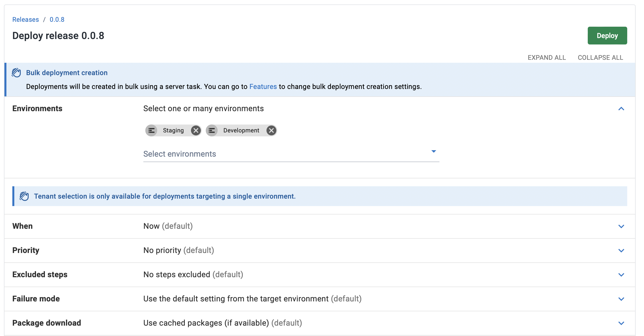Click COLLAPSE ALL
This screenshot has width=644, height=336.
(x=600, y=58)
